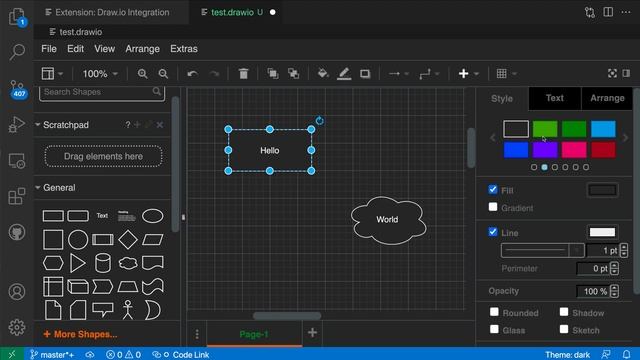Image resolution: width=640 pixels, height=360 pixels.
Task: Open the Connection arrow dropdown
Action: click(x=399, y=74)
